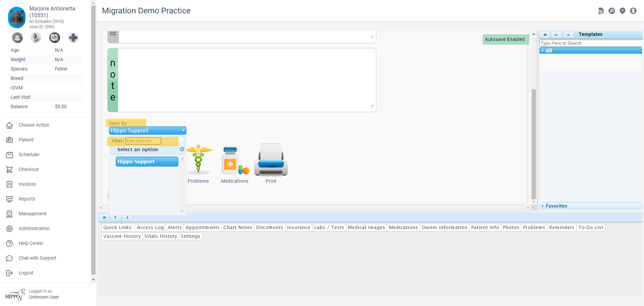Pin the Templates panel
Image resolution: width=644 pixels, height=306 pixels.
click(x=545, y=35)
